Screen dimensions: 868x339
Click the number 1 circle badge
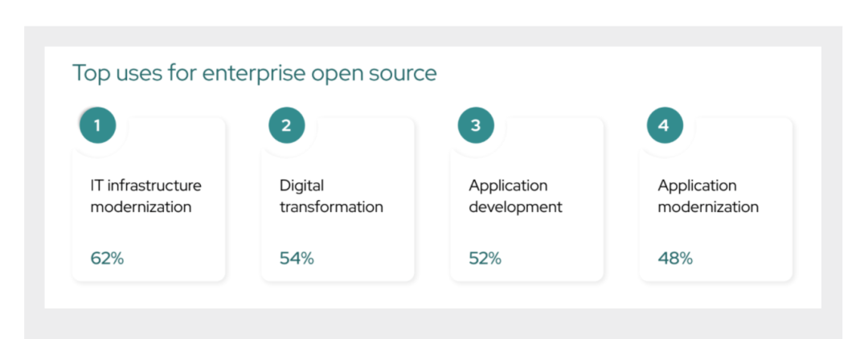(x=97, y=125)
